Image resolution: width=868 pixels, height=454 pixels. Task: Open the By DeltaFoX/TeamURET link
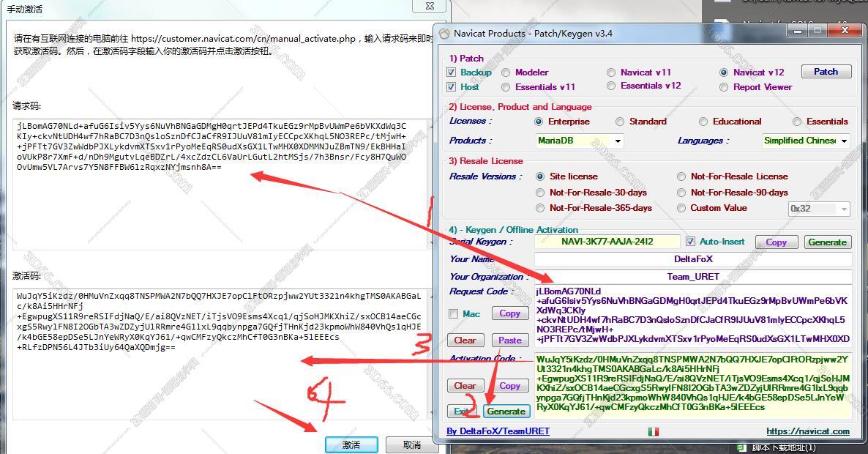[498, 431]
